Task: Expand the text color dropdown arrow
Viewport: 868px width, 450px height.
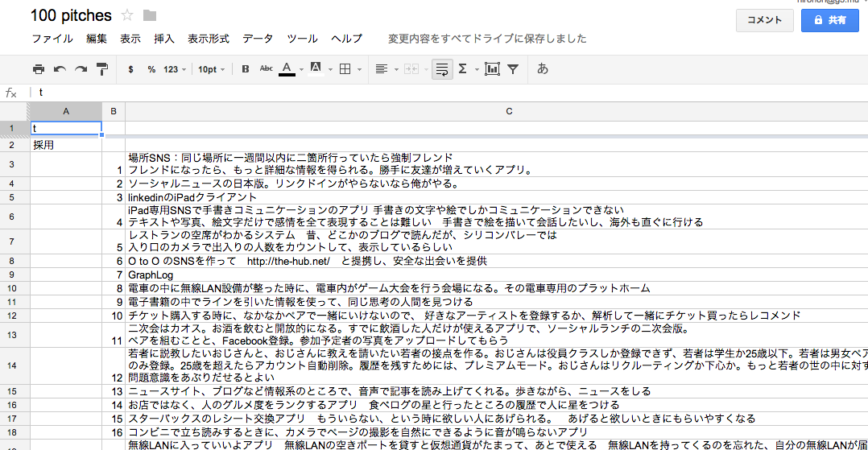Action: pos(302,70)
